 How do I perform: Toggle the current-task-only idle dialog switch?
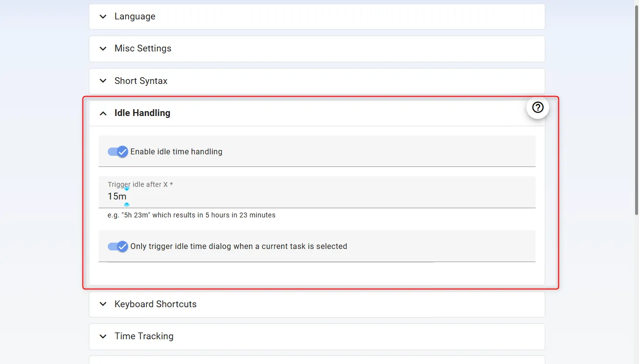click(118, 246)
